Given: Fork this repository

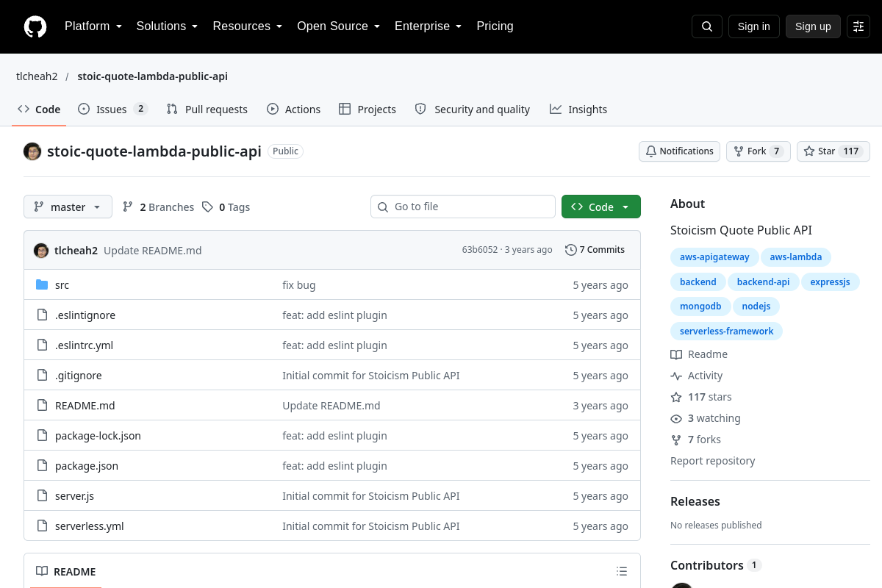Looking at the screenshot, I should click(759, 151).
